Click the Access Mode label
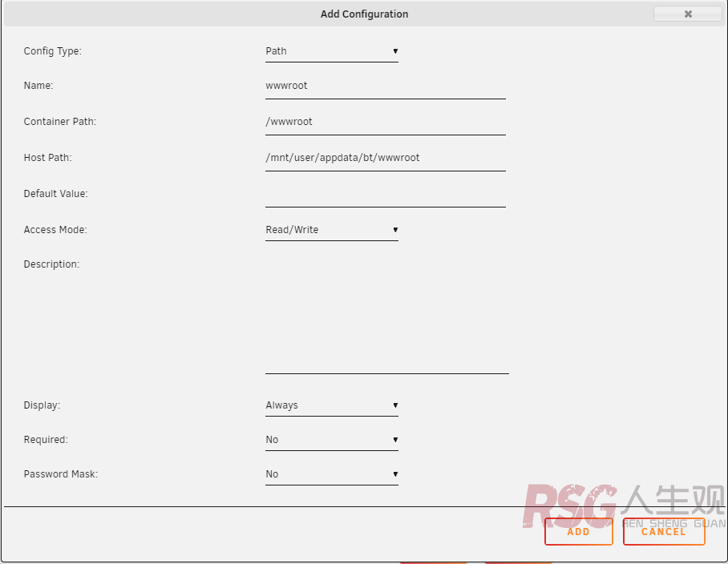This screenshot has height=564, width=728. click(55, 230)
